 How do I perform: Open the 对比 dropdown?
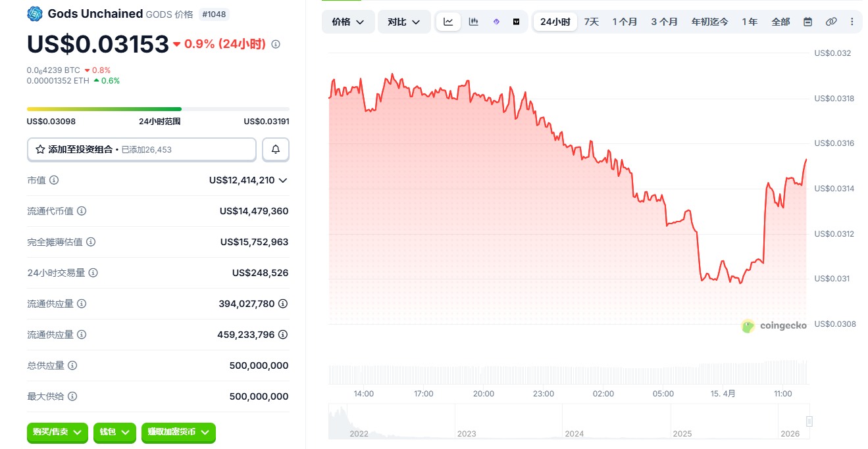(x=404, y=22)
